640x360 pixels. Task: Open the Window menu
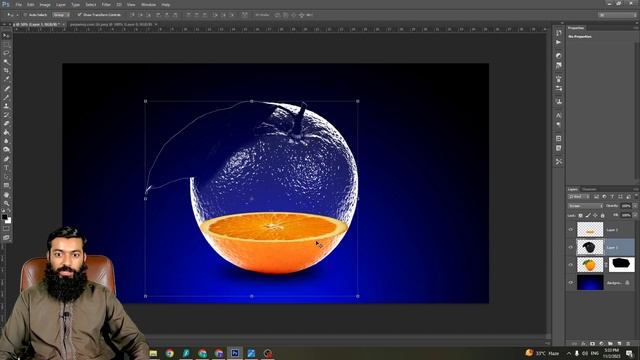(148, 4)
